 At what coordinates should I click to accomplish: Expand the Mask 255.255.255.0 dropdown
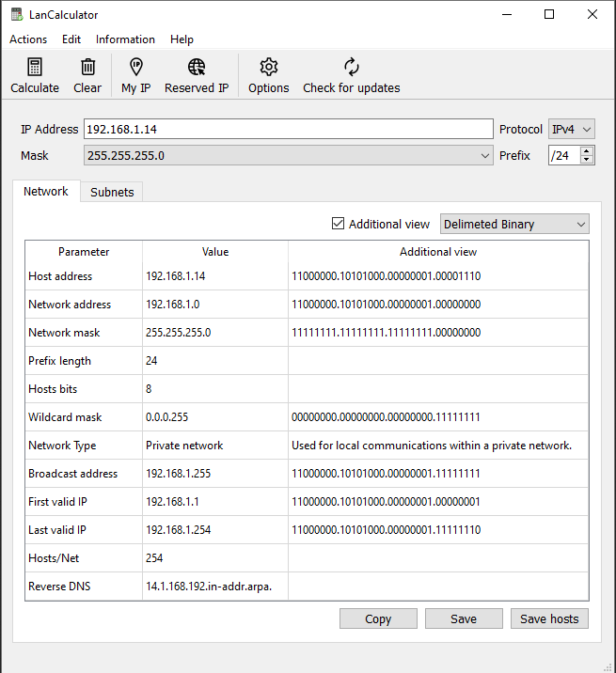[x=288, y=155]
